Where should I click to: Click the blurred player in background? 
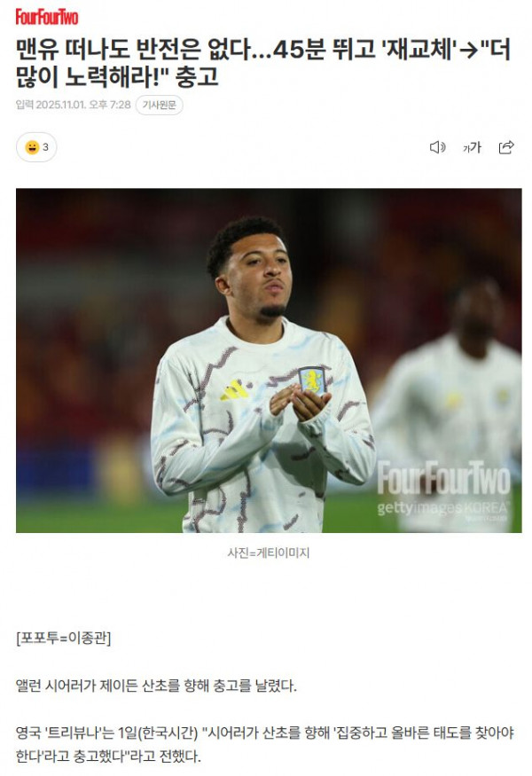pos(455,406)
